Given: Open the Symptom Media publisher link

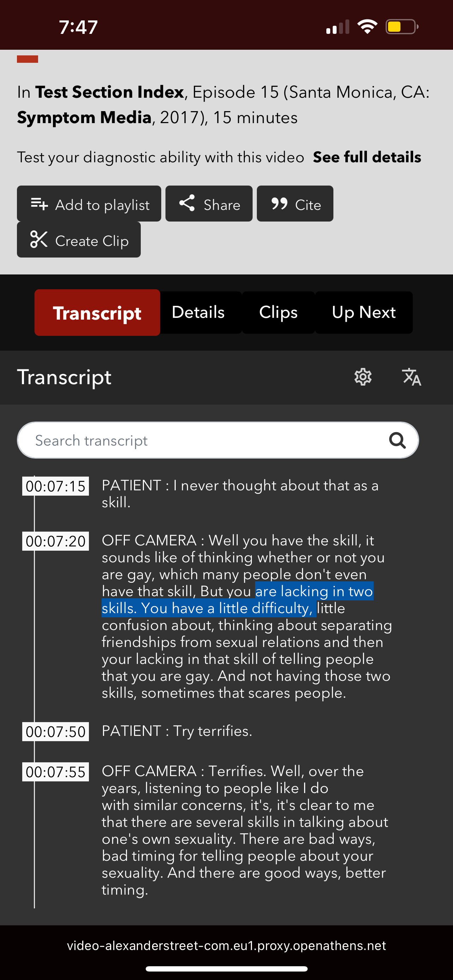Looking at the screenshot, I should click(84, 117).
